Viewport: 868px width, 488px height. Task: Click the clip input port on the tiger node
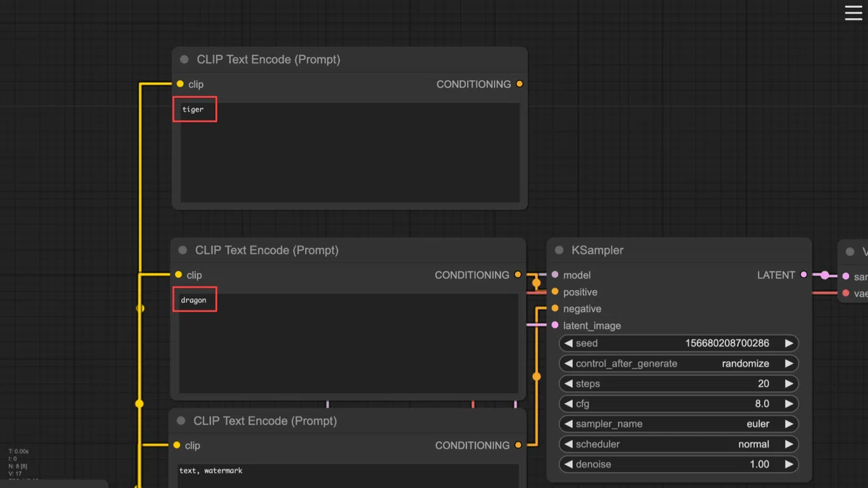click(x=180, y=84)
